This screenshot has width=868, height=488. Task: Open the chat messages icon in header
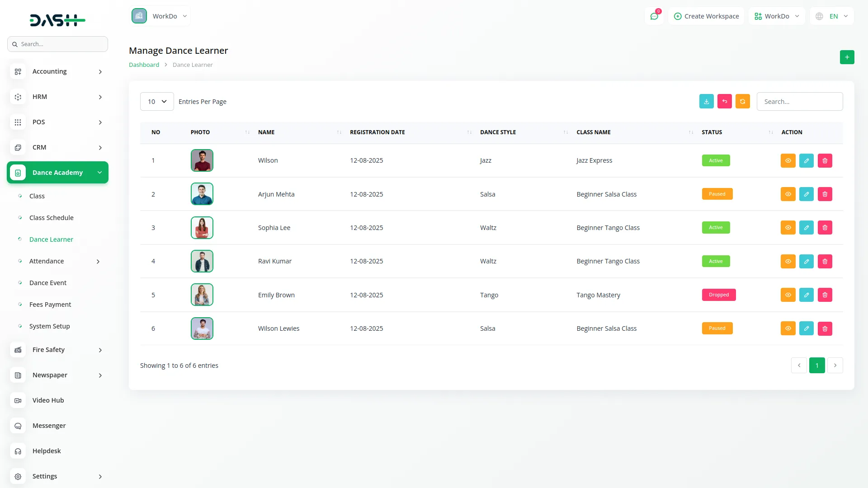pyautogui.click(x=654, y=16)
